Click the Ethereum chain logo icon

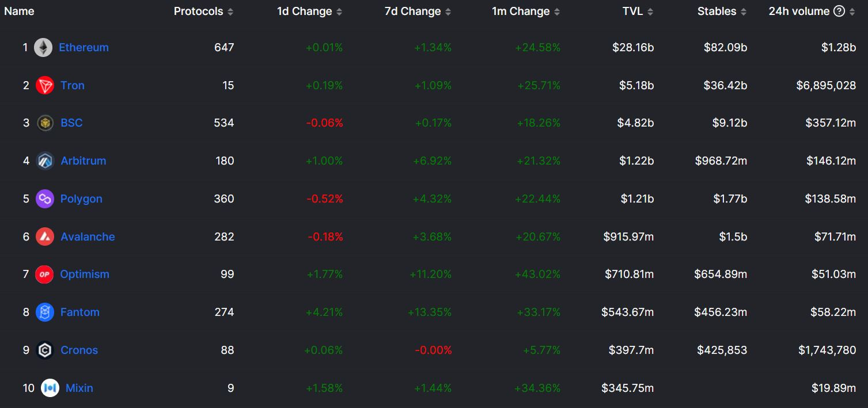coord(43,48)
